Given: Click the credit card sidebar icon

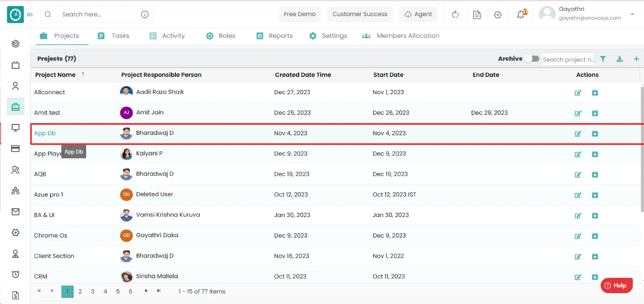Looking at the screenshot, I should coord(15,149).
